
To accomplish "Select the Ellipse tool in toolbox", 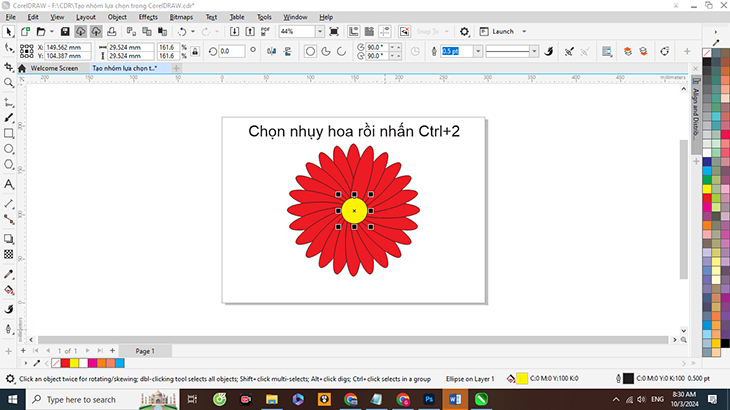I will (8, 149).
